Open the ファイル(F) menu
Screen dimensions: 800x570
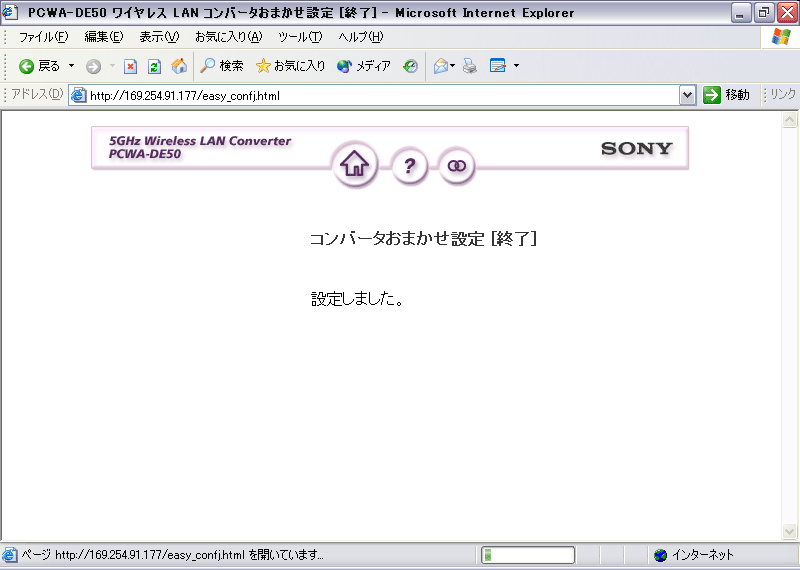(x=43, y=37)
